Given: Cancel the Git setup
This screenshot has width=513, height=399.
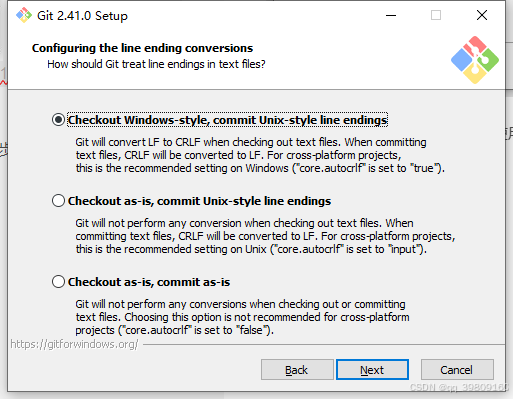Looking at the screenshot, I should point(457,370).
